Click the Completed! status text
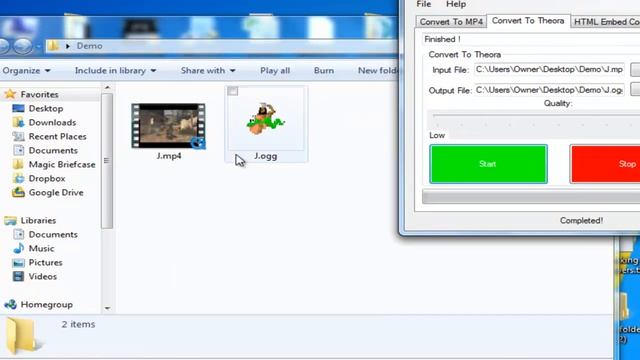This screenshot has width=640, height=360. tap(581, 220)
